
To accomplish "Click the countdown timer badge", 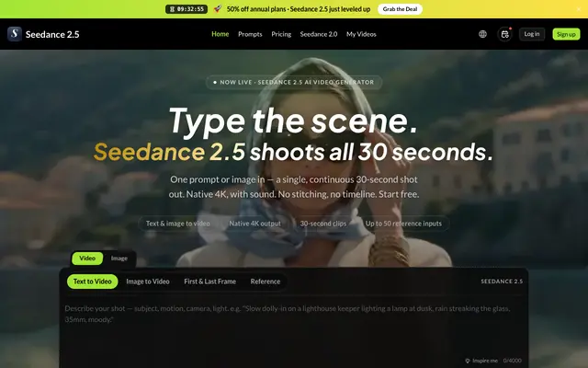I will [187, 9].
